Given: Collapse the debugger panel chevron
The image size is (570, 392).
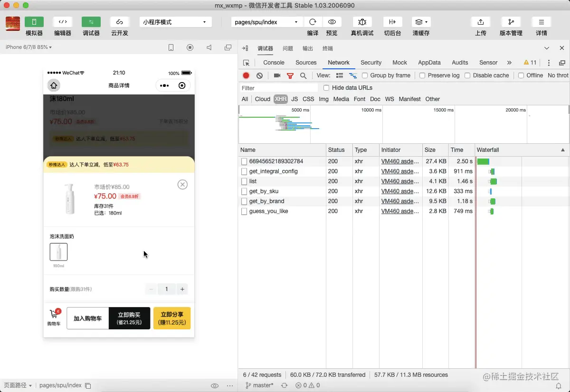Looking at the screenshot, I should coord(547,48).
